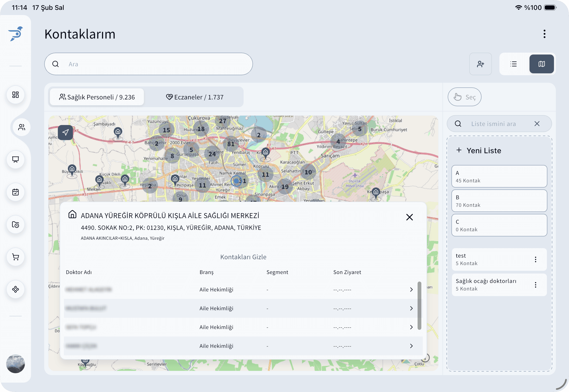The image size is (569, 392).
Task: Click Kontakları Gizle link
Action: point(243,257)
